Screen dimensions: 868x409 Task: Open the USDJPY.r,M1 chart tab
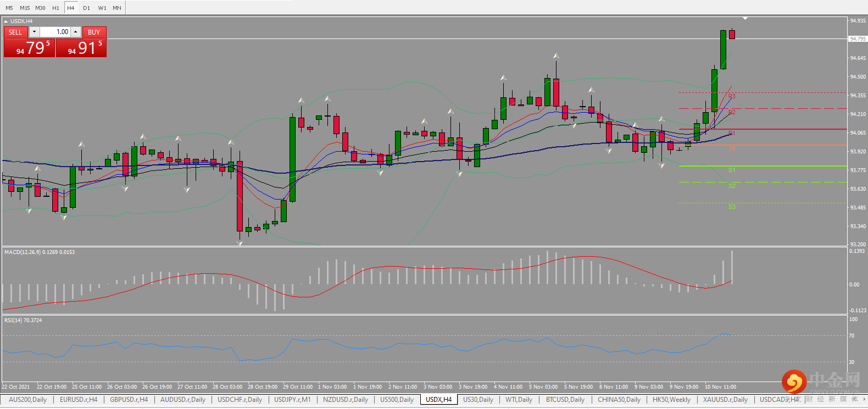(x=292, y=400)
